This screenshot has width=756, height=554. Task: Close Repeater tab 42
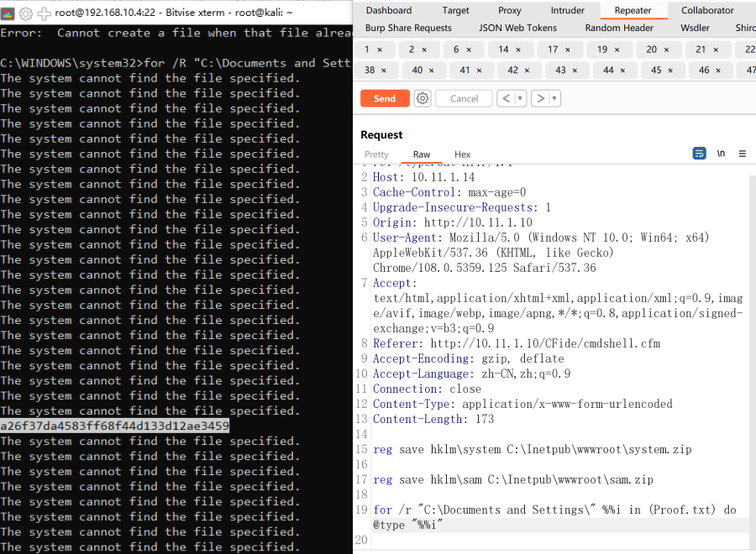coord(527,71)
